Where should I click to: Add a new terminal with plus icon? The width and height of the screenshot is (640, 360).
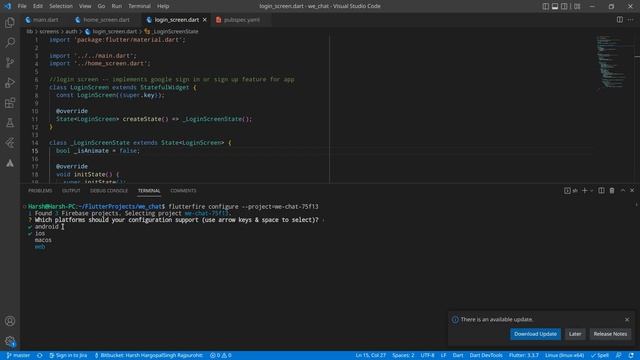point(584,191)
